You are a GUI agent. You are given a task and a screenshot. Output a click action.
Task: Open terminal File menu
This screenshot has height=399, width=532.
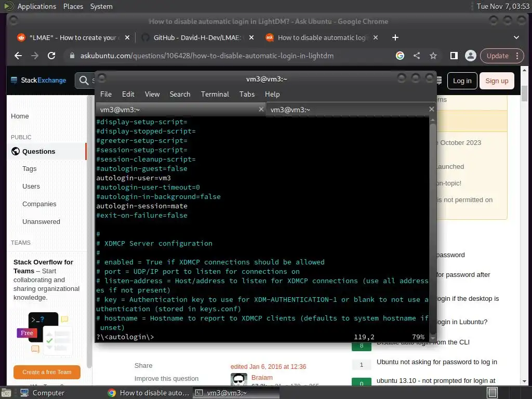[x=106, y=95]
